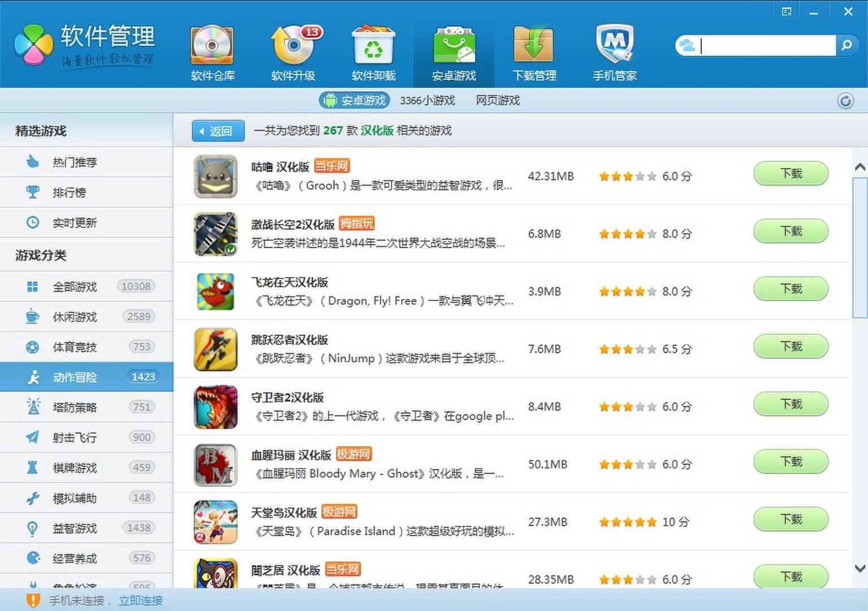Image resolution: width=868 pixels, height=611 pixels.
Task: Check updates via the 软件升级 icon
Action: pyautogui.click(x=293, y=51)
